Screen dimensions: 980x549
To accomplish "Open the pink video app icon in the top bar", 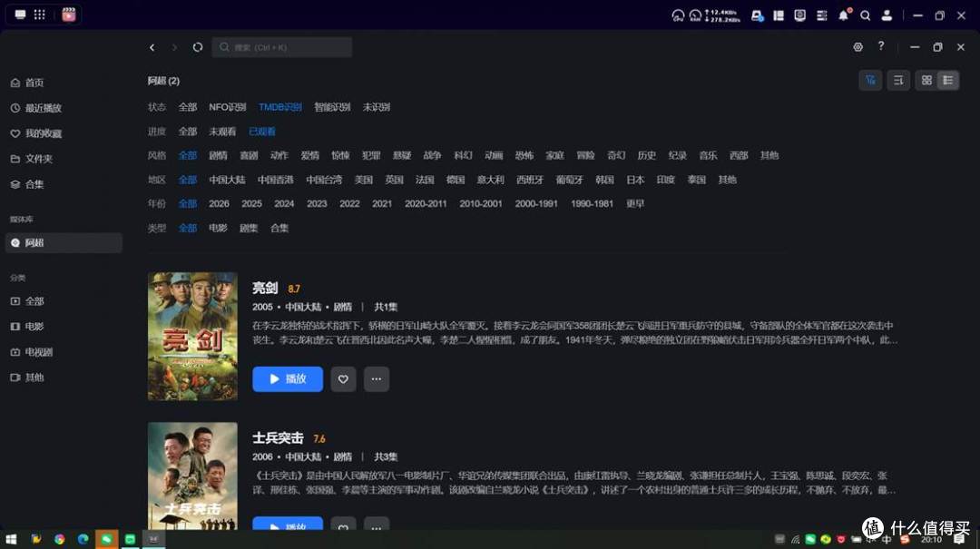I will [69, 15].
